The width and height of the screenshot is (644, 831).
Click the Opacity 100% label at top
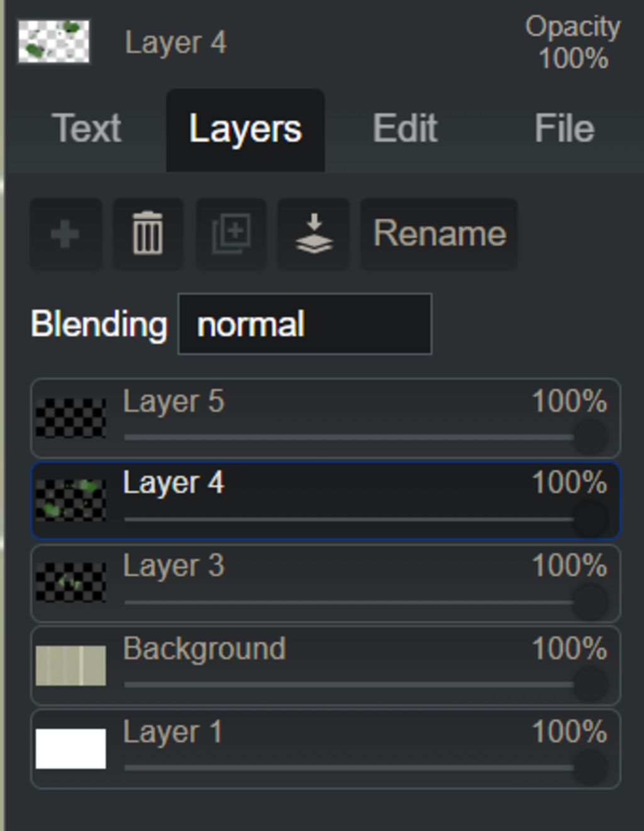pyautogui.click(x=573, y=43)
